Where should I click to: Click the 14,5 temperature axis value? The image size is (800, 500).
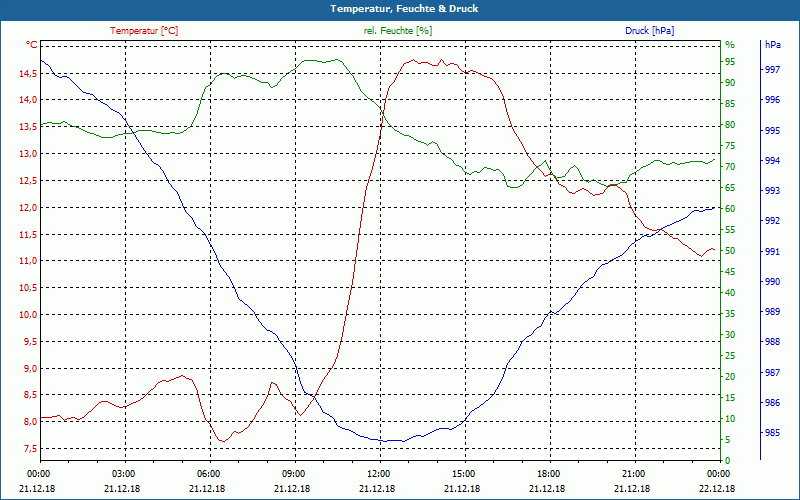pos(28,73)
